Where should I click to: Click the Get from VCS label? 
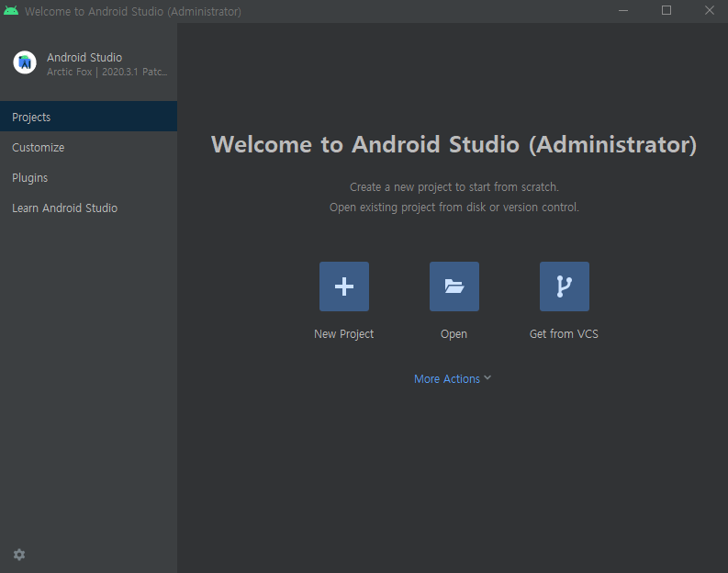(x=564, y=334)
